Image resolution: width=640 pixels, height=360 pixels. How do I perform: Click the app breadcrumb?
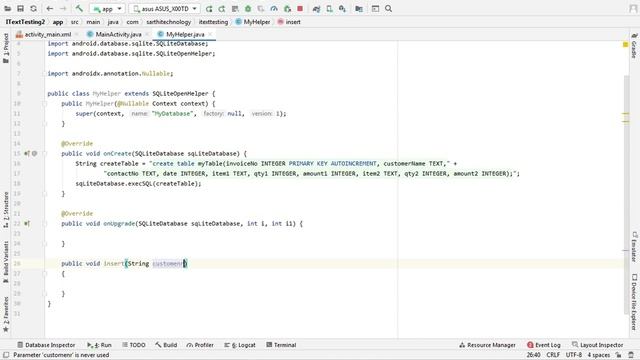pos(58,22)
